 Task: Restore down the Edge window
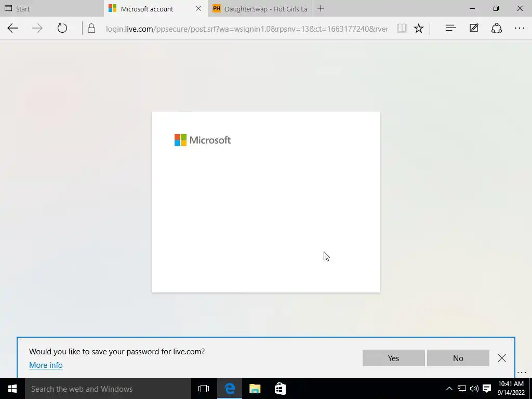tap(496, 8)
